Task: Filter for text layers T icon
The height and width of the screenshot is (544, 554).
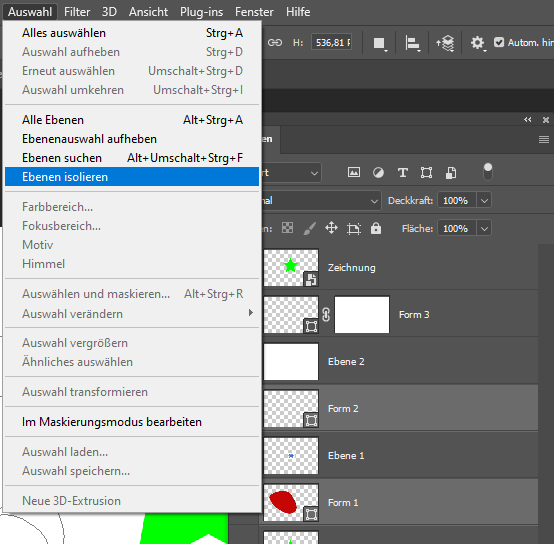Action: (x=402, y=173)
